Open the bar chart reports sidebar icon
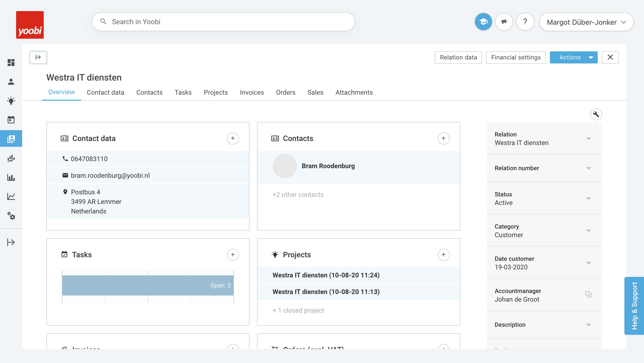 [x=11, y=177]
